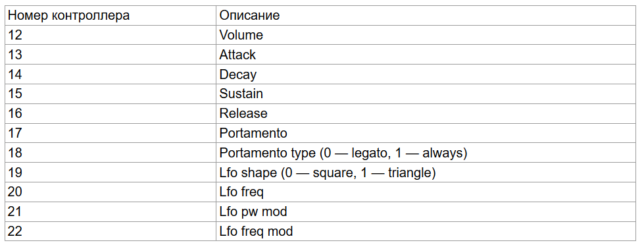Select the Attack description cell
Image resolution: width=644 pixels, height=247 pixels.
[x=426, y=54]
